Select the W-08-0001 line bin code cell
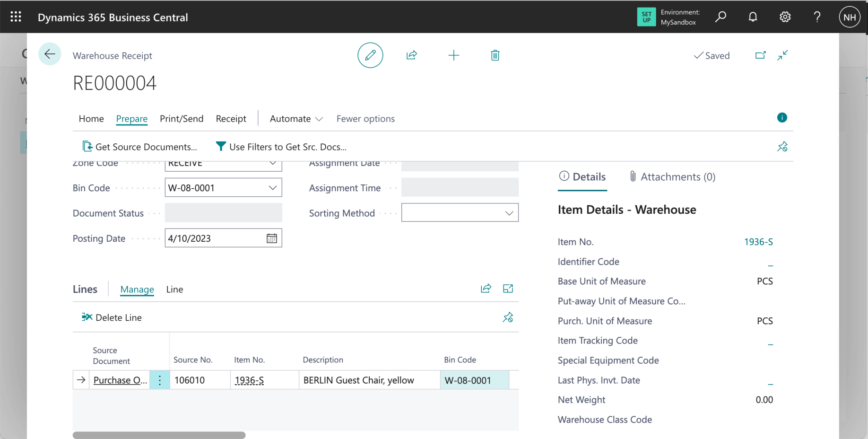This screenshot has height=439, width=868. coord(474,380)
